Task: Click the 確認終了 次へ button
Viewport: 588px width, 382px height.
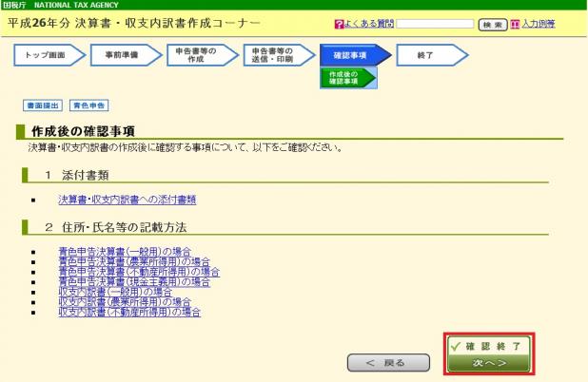Action: coord(487,353)
